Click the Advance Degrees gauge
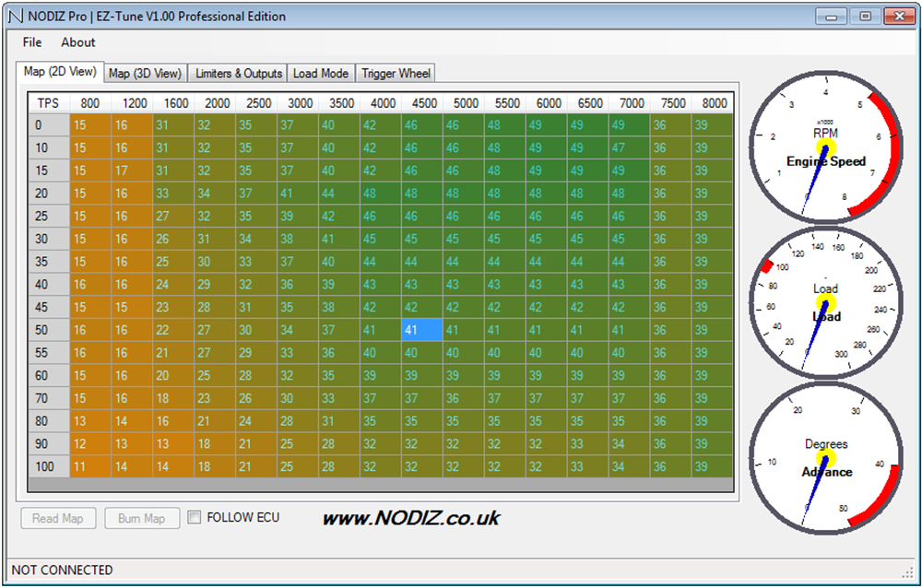 pyautogui.click(x=825, y=458)
